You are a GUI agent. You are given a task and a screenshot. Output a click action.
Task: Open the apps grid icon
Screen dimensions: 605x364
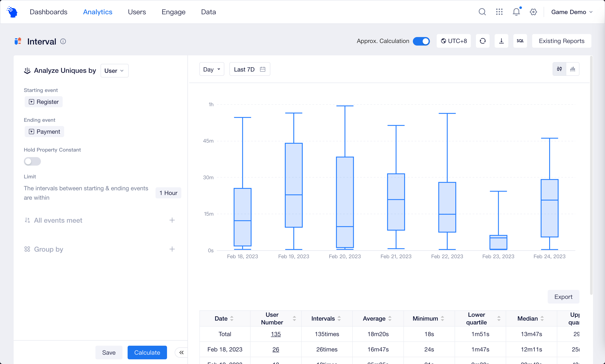[499, 12]
